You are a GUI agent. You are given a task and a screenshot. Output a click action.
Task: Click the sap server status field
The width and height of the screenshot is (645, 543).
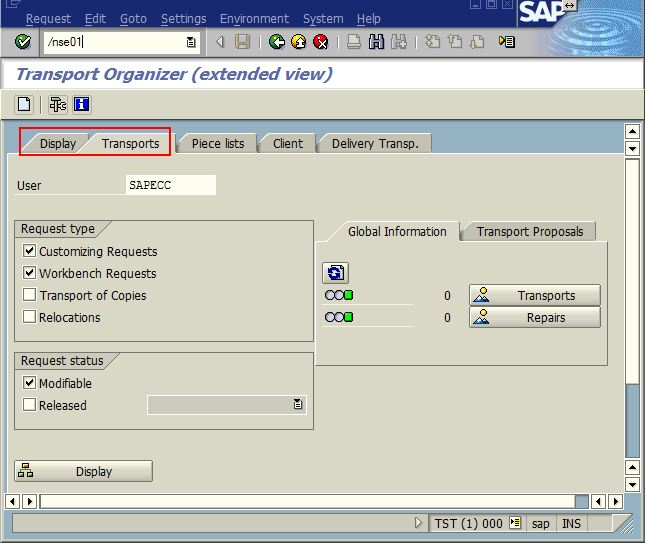pos(540,524)
